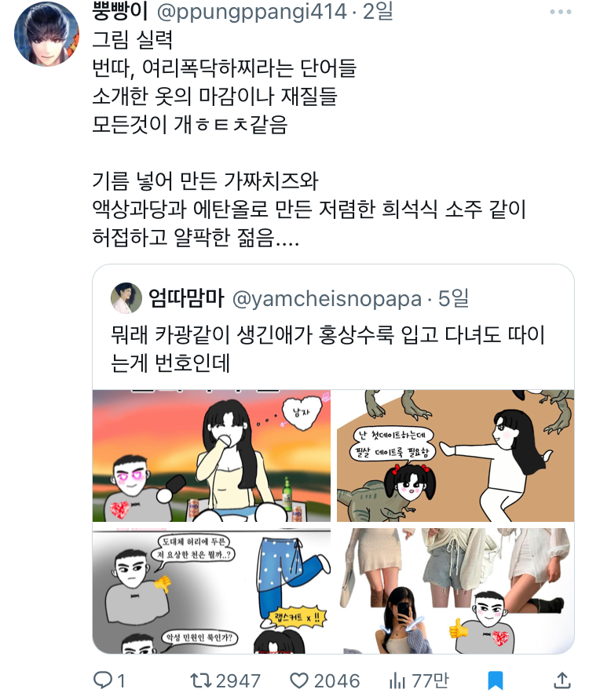Open the quoted tweet text body
Screen dimensions: 589x700
point(327,348)
